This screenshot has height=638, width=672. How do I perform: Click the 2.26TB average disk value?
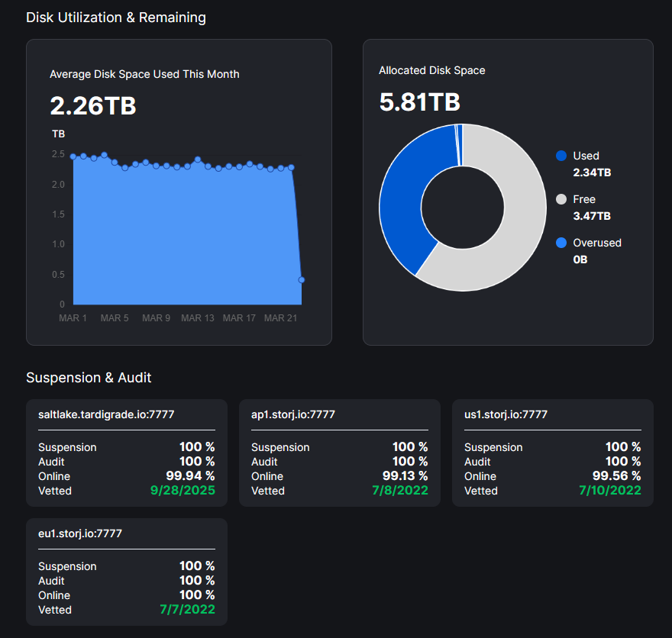(93, 105)
